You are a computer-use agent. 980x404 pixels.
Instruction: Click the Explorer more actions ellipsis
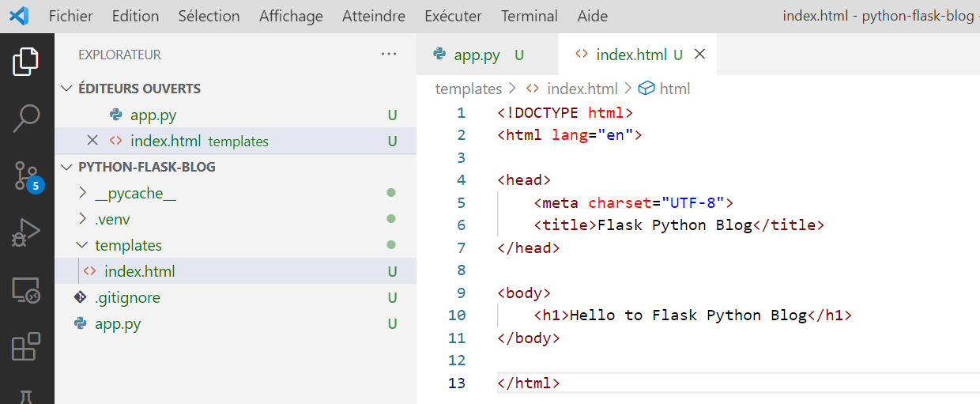(388, 55)
